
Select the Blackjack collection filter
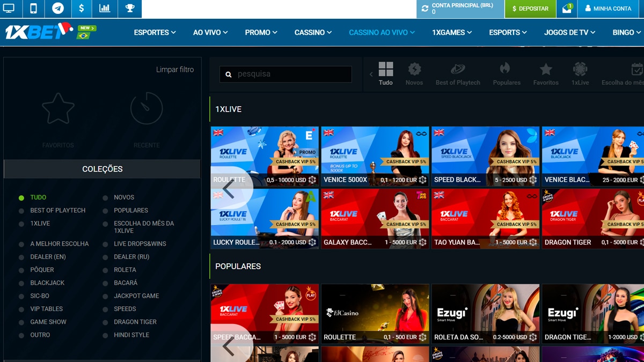(x=47, y=283)
